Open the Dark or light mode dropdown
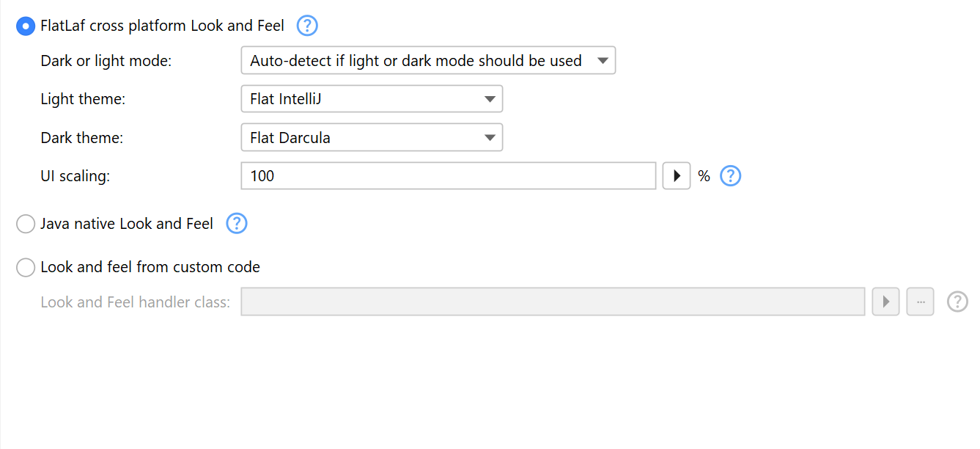This screenshot has height=449, width=980. coord(428,61)
